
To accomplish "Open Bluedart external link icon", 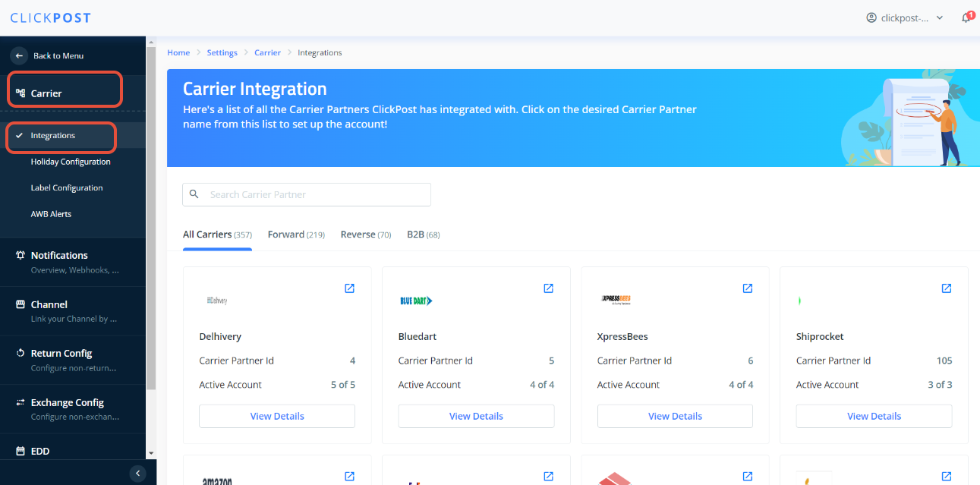I will [x=548, y=288].
